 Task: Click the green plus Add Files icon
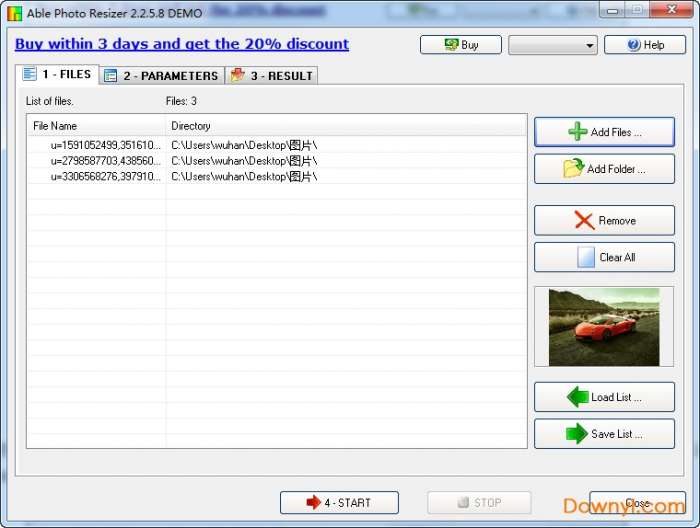click(x=577, y=132)
